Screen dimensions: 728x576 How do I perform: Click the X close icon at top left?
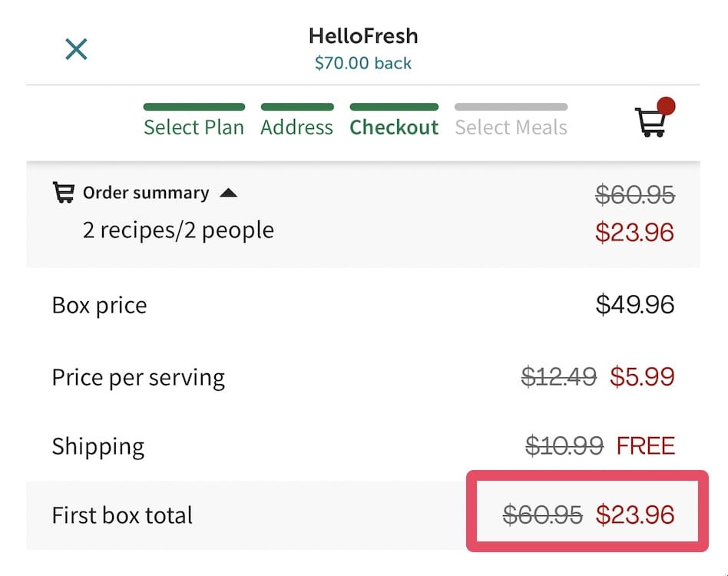[x=76, y=48]
